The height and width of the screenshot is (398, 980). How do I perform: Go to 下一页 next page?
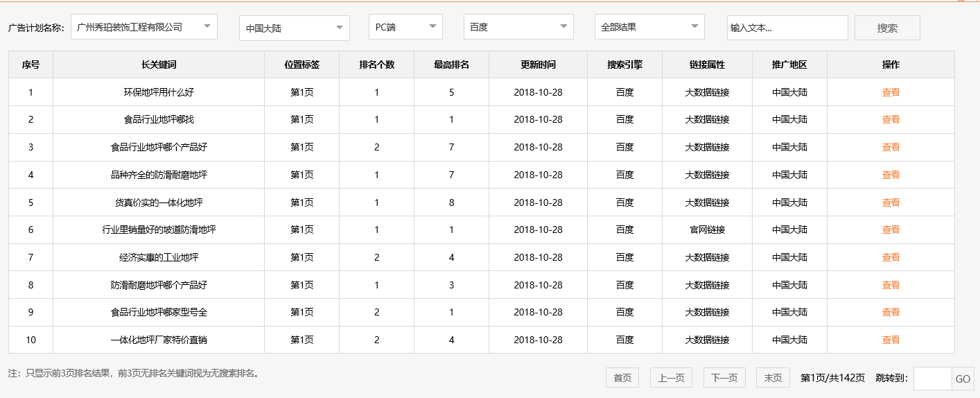(724, 378)
